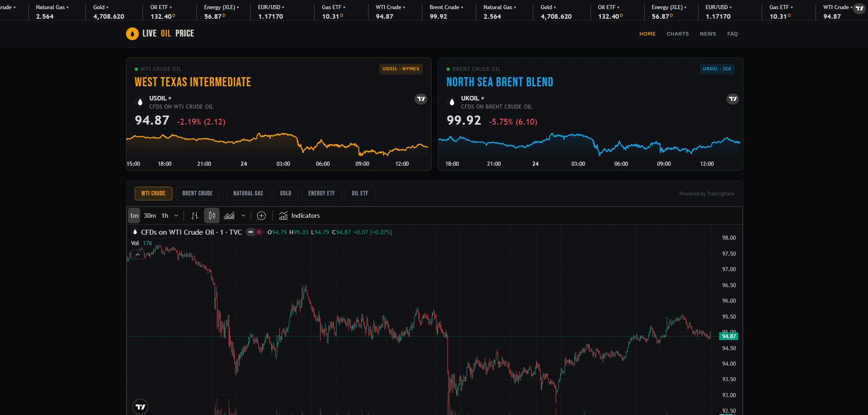Screen dimensions: 868x415
Task: Select the 30m interval button
Action: (x=150, y=215)
